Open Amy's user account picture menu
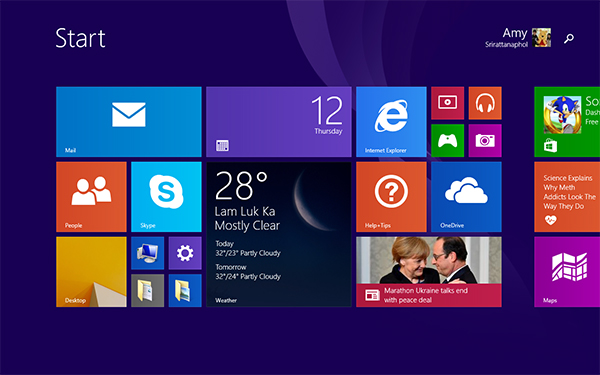 coord(541,38)
